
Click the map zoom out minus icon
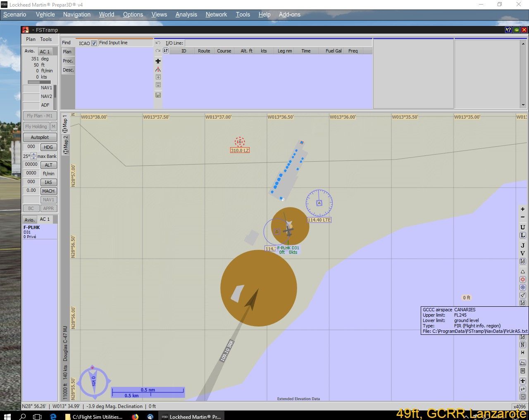click(522, 217)
